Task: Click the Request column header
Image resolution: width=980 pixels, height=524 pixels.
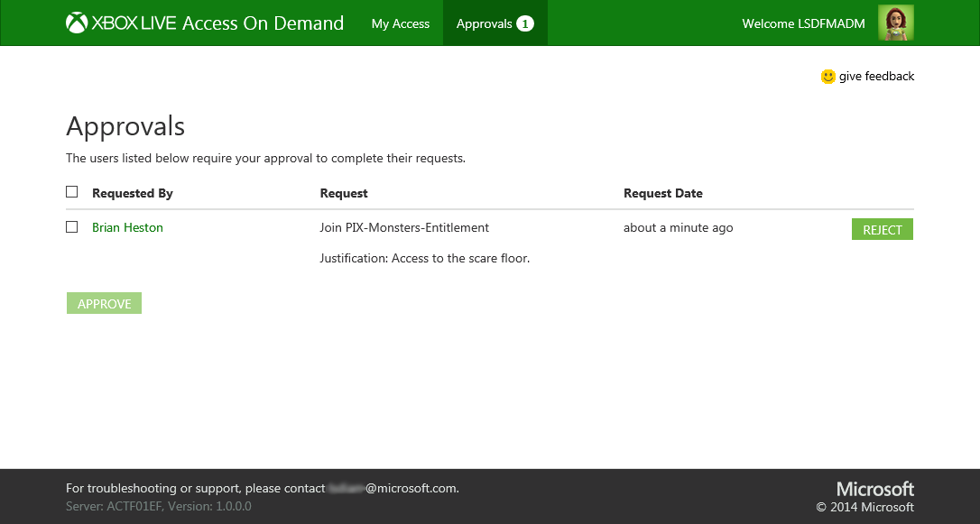Action: pyautogui.click(x=344, y=194)
